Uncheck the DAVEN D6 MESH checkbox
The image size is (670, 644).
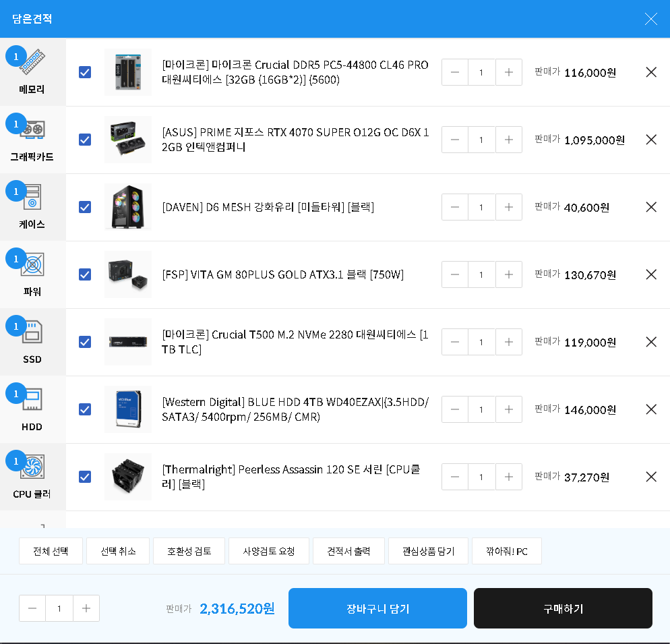(x=85, y=207)
